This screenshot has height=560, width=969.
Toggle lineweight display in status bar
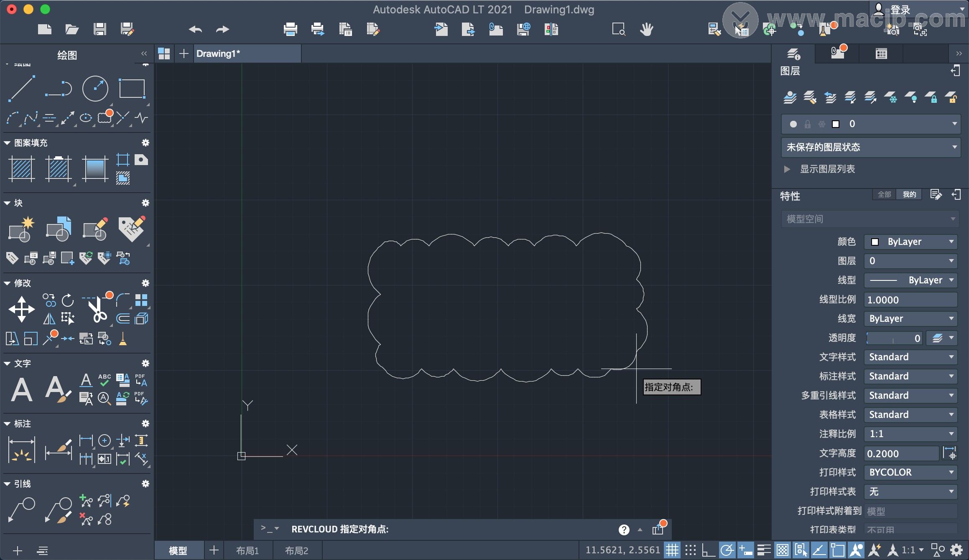764,550
